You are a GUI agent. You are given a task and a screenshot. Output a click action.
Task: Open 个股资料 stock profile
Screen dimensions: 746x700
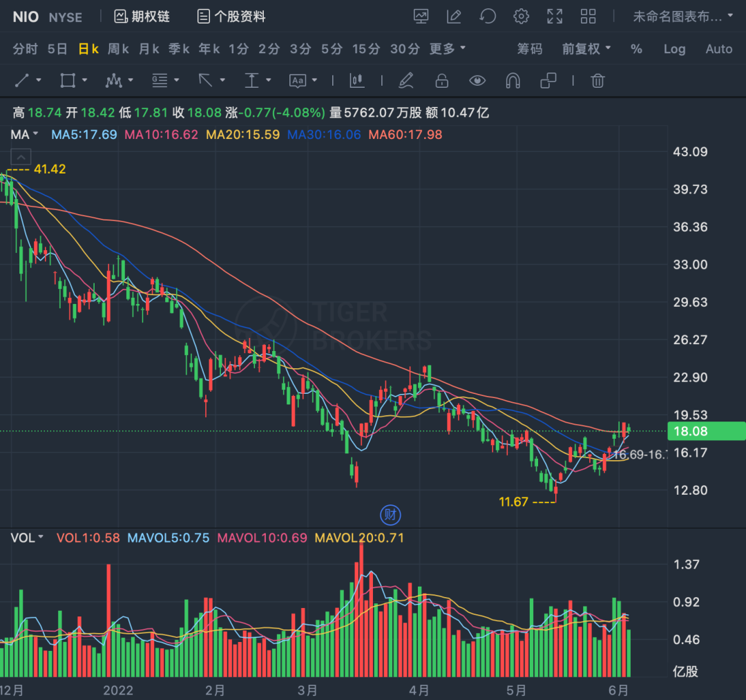pyautogui.click(x=231, y=17)
